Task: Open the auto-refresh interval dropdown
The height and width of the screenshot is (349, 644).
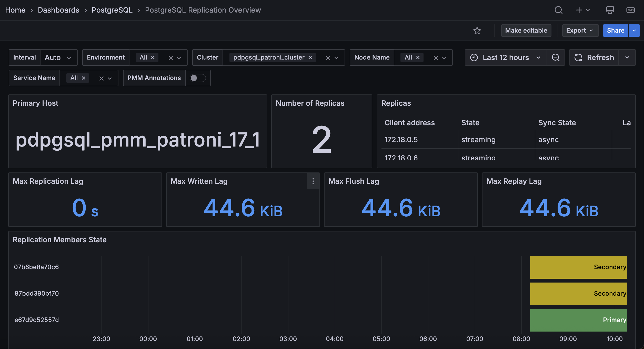Action: click(x=627, y=57)
